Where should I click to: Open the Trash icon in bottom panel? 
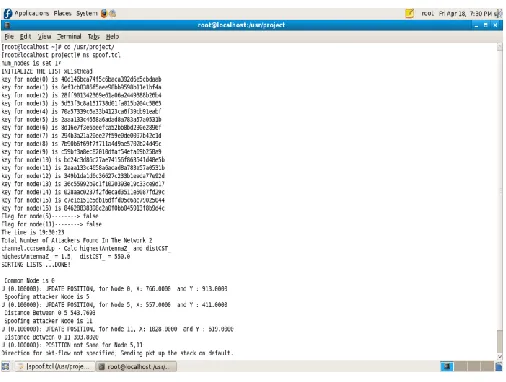pos(499,367)
